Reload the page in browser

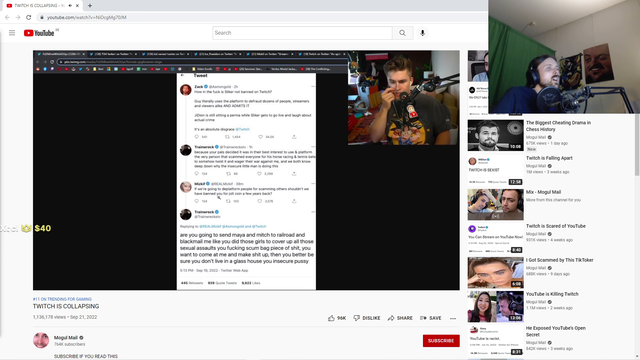[29, 17]
